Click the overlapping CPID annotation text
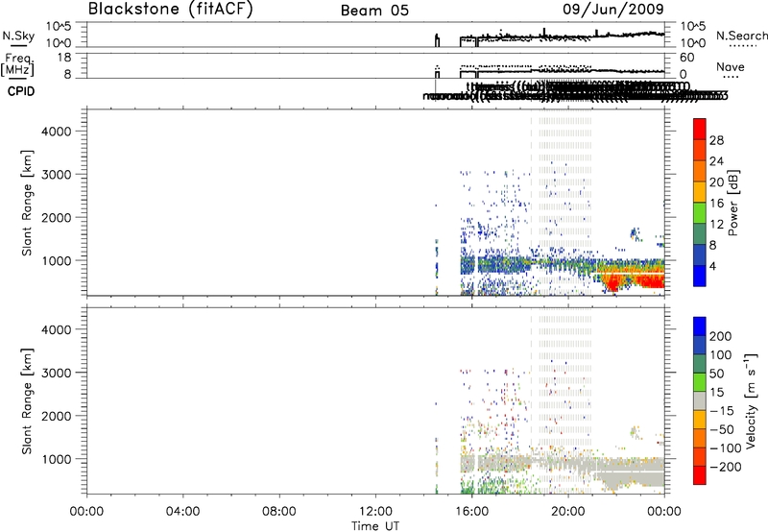The image size is (768, 532). [x=575, y=91]
